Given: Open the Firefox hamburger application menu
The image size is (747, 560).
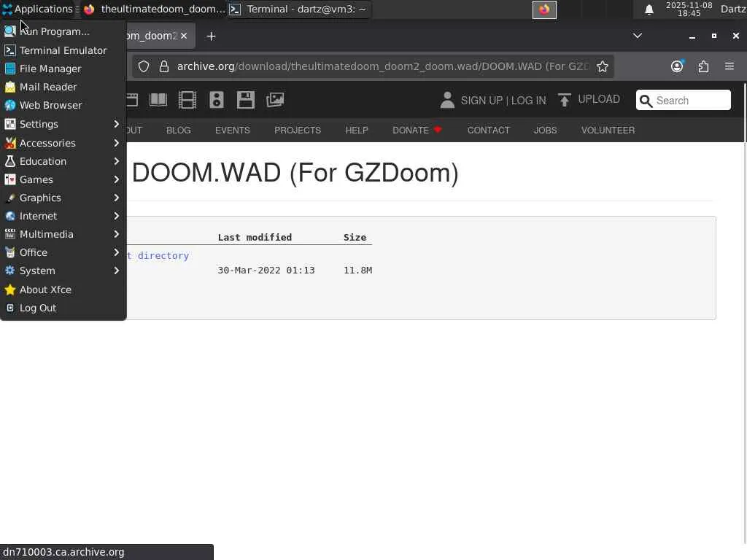Looking at the screenshot, I should [729, 66].
